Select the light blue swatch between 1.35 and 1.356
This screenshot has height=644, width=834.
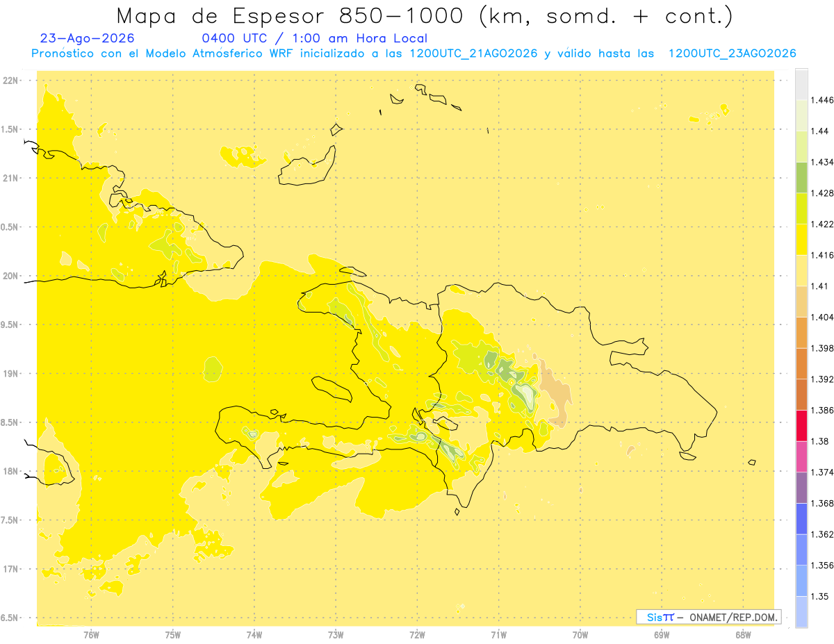(x=801, y=580)
